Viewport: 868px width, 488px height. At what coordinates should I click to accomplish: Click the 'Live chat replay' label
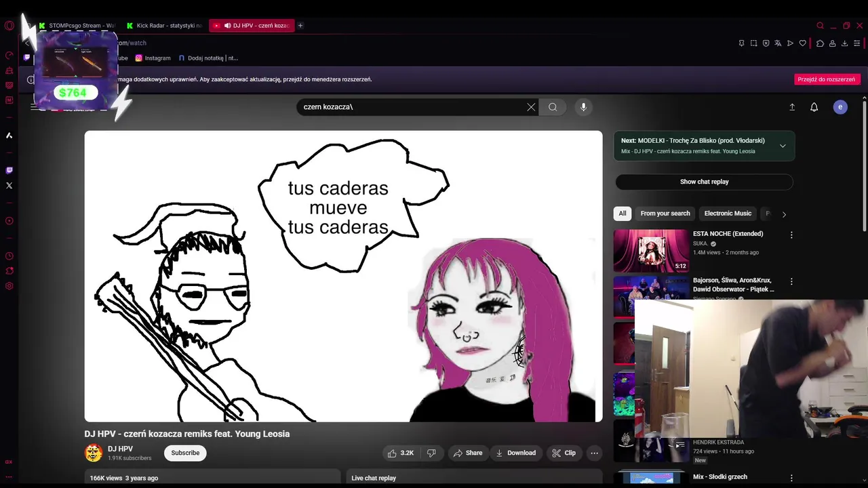click(x=374, y=478)
